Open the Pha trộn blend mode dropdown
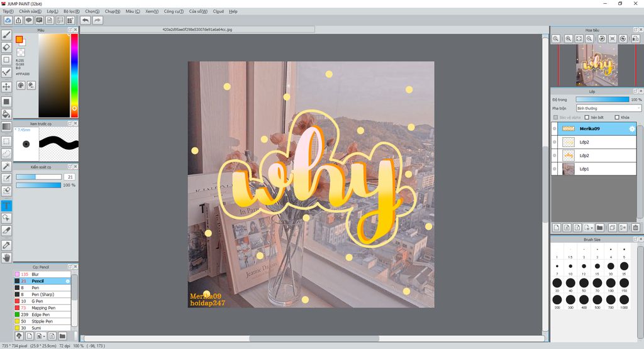 click(608, 108)
